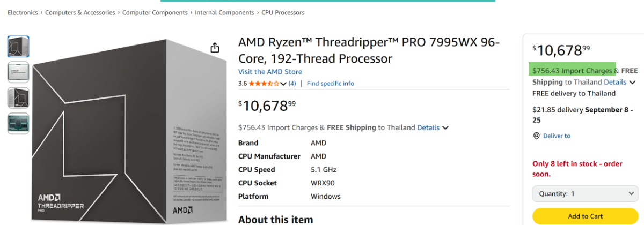Screen dimensions: 644x225
Task: Open Internal Components breadcrumb link
Action: pyautogui.click(x=224, y=12)
